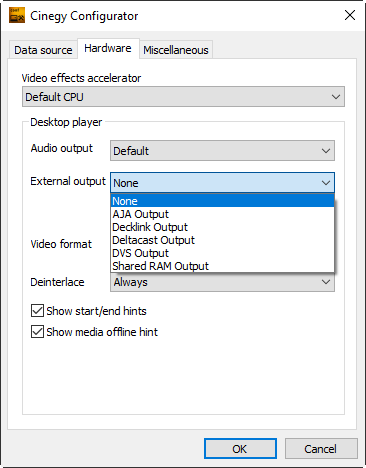
Task: Pick Shared RAM Output option
Action: coord(223,266)
